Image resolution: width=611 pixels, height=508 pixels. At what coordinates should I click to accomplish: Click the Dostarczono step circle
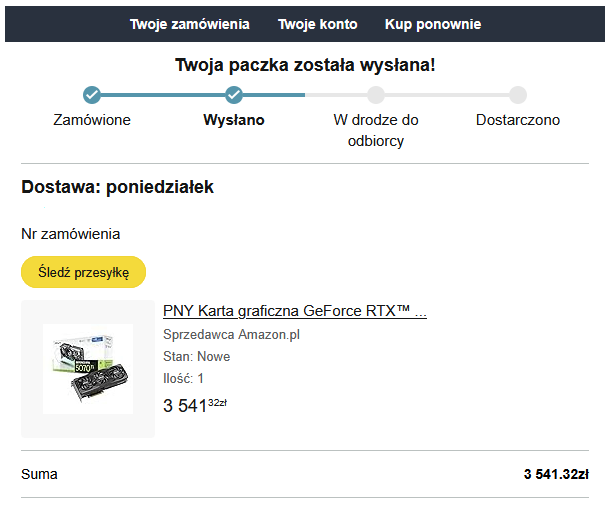pyautogui.click(x=518, y=95)
